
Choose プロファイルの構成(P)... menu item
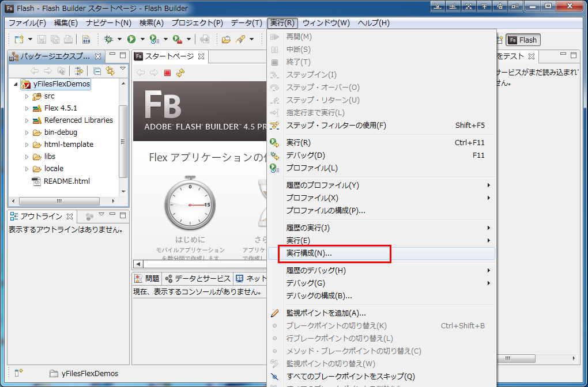(x=382, y=211)
